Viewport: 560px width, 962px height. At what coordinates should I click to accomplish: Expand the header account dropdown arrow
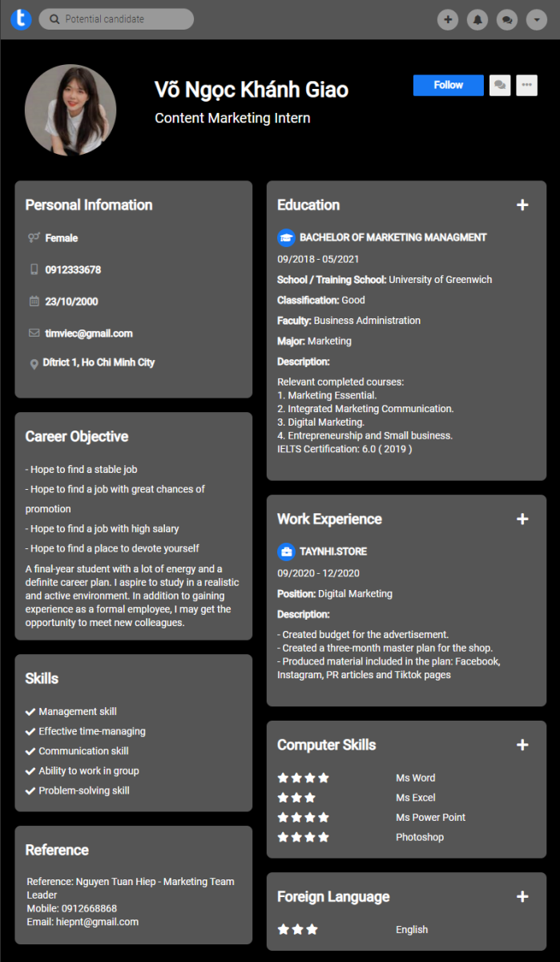[x=537, y=19]
